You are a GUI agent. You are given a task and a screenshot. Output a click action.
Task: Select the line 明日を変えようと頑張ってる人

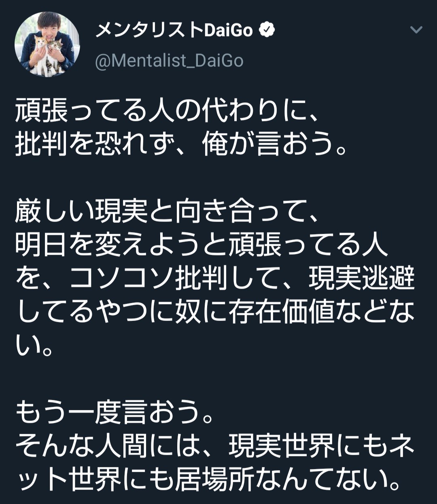click(202, 245)
